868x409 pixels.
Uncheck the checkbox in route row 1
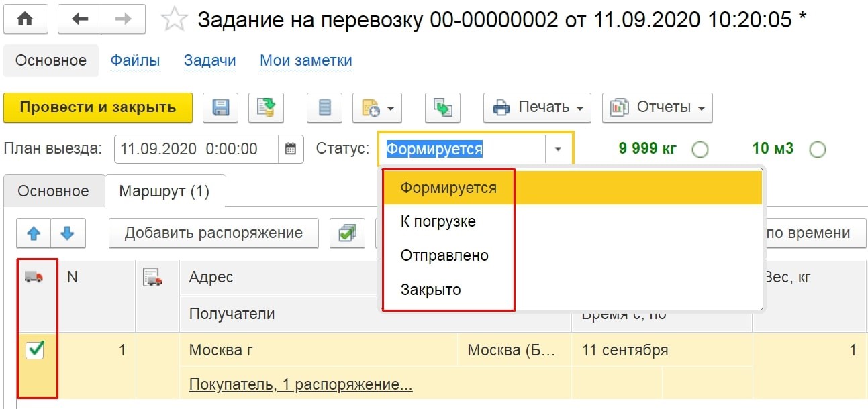(34, 349)
